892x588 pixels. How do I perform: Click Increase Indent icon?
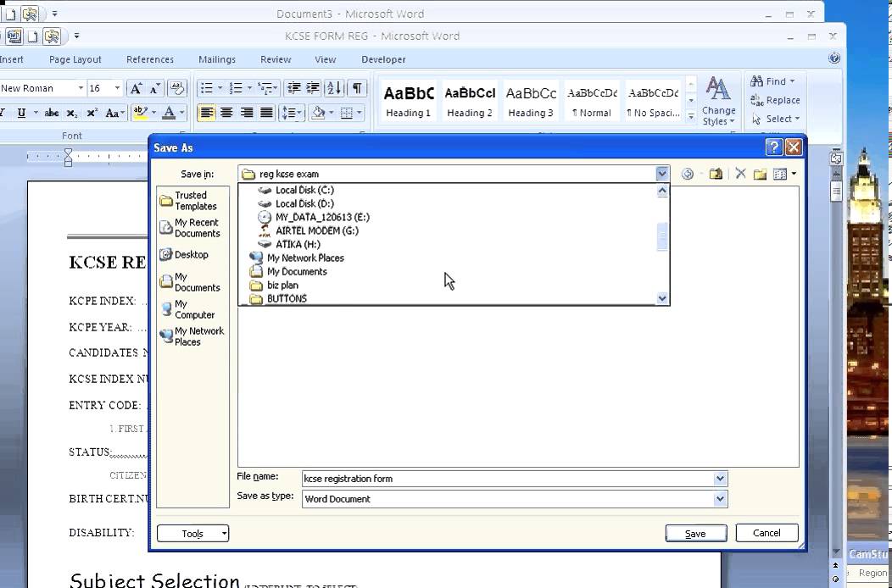click(x=313, y=88)
